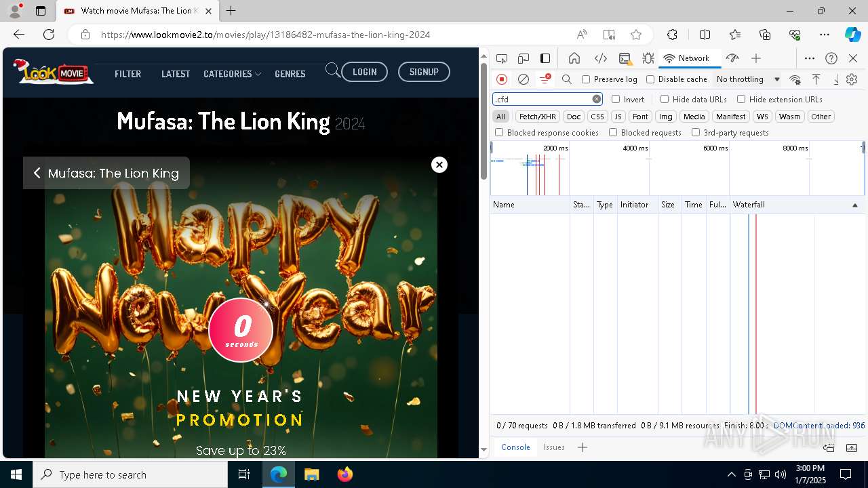Open File Explorer from taskbar
868x488 pixels.
pyautogui.click(x=312, y=474)
